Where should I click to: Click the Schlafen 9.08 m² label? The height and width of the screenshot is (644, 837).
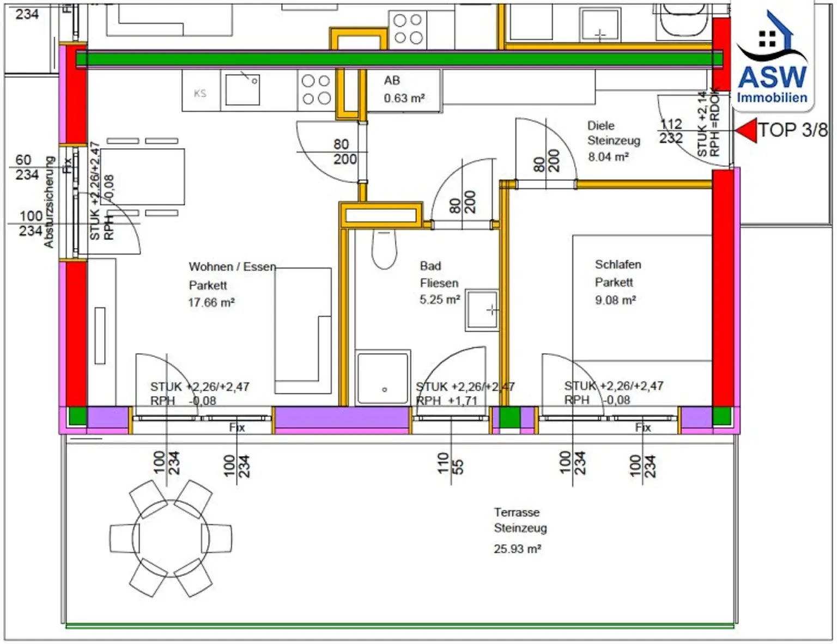pyautogui.click(x=617, y=282)
